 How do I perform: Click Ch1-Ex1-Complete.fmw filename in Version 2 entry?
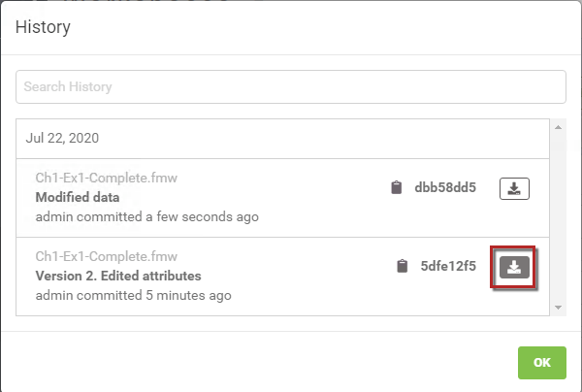coord(107,256)
